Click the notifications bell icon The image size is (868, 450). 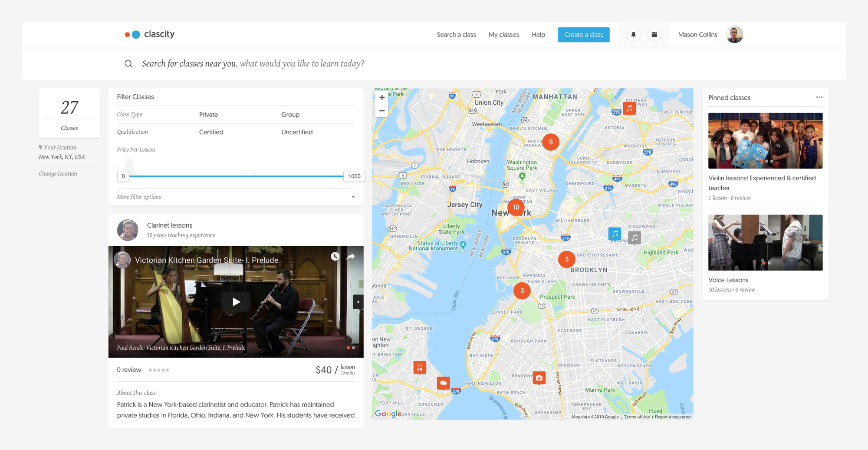(x=633, y=35)
